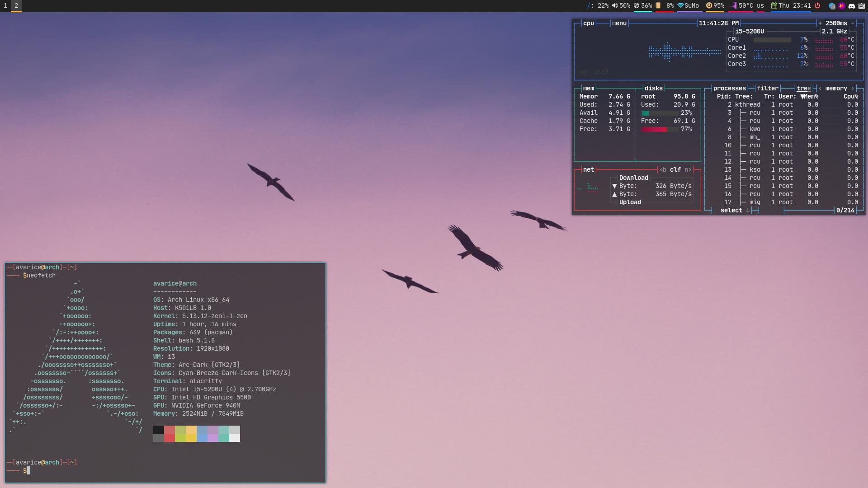Decrease update interval with minus button
Viewport: 868px width, 488px height.
(853, 23)
